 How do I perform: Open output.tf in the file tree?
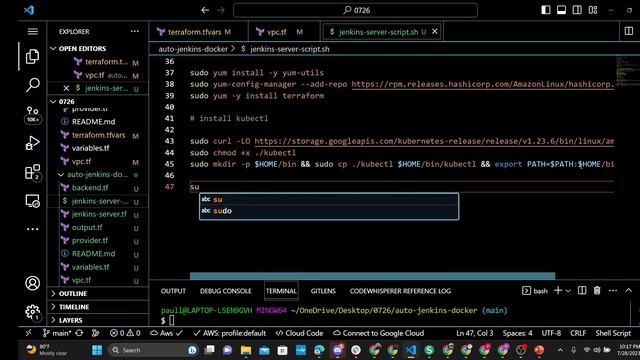coord(87,227)
